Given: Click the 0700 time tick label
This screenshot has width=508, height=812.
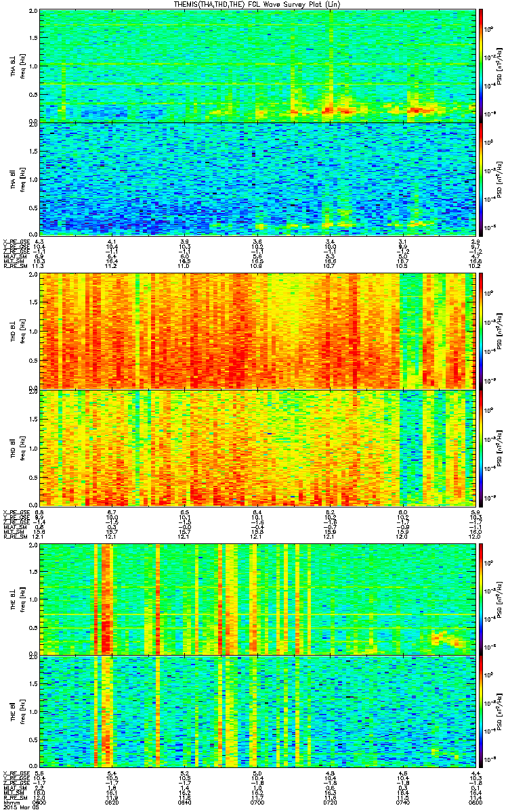Looking at the screenshot, I should pos(257,801).
